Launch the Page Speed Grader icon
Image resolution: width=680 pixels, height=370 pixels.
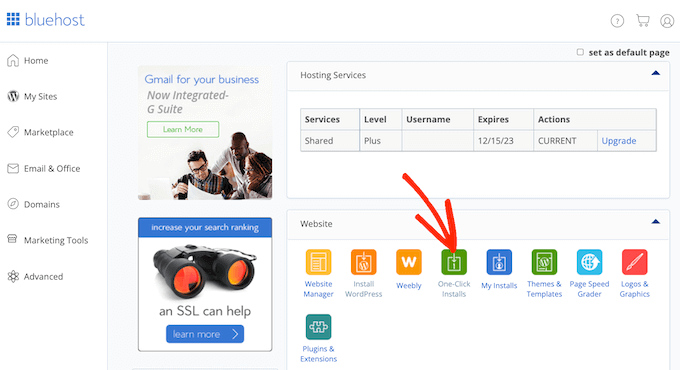[589, 262]
